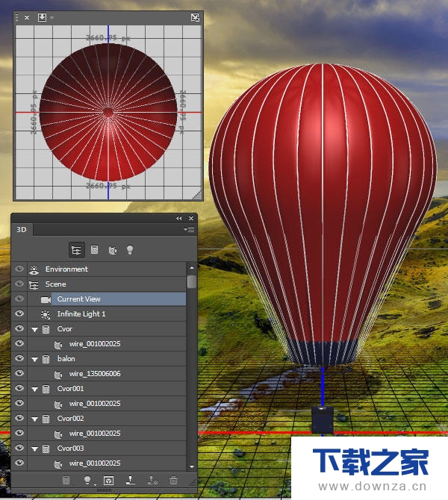Click material icon beside wire_135006006
This screenshot has height=500, width=448.
point(58,374)
